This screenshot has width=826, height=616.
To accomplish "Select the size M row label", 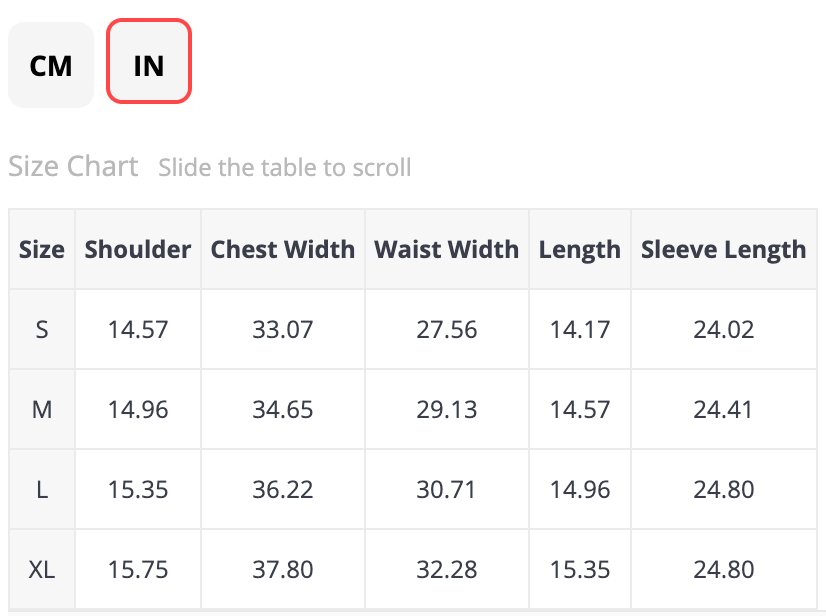I will pos(42,410).
